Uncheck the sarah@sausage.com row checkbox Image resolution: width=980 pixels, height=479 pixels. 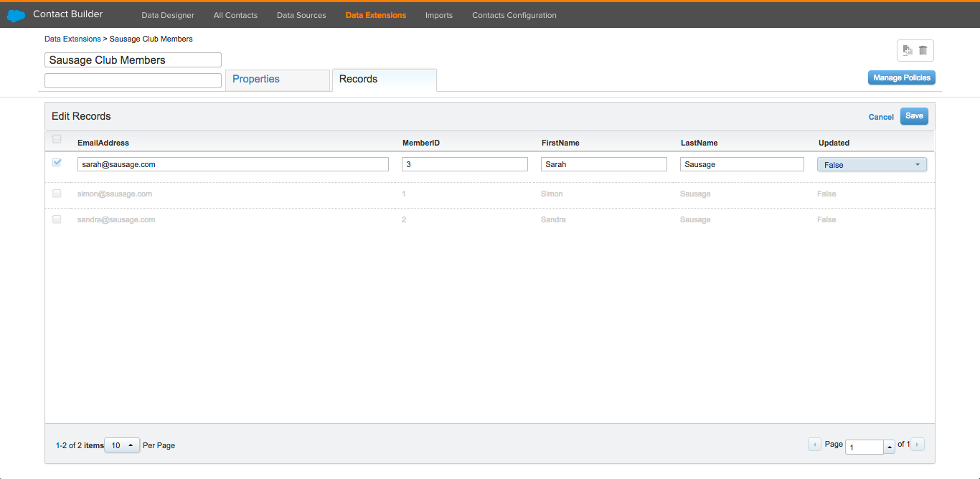(57, 163)
